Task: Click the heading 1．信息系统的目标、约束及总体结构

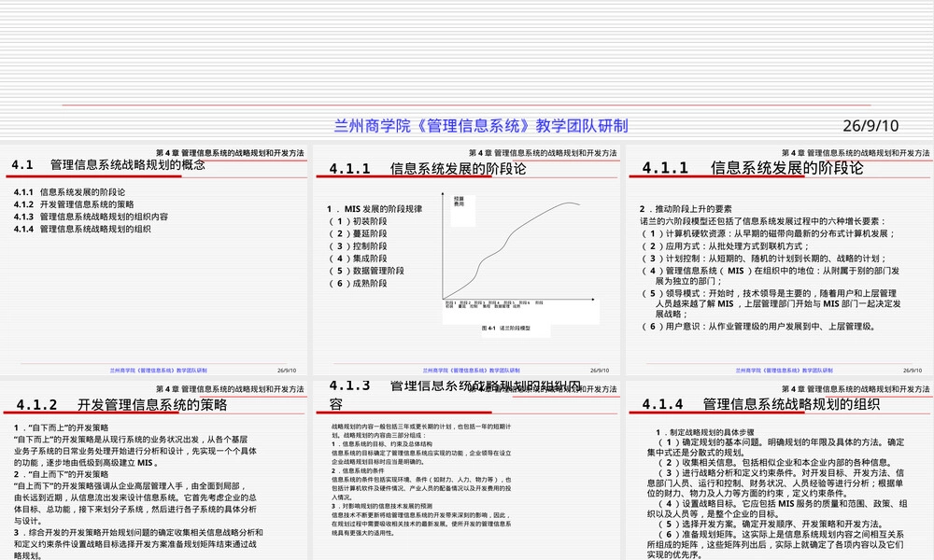Action: coord(382,444)
